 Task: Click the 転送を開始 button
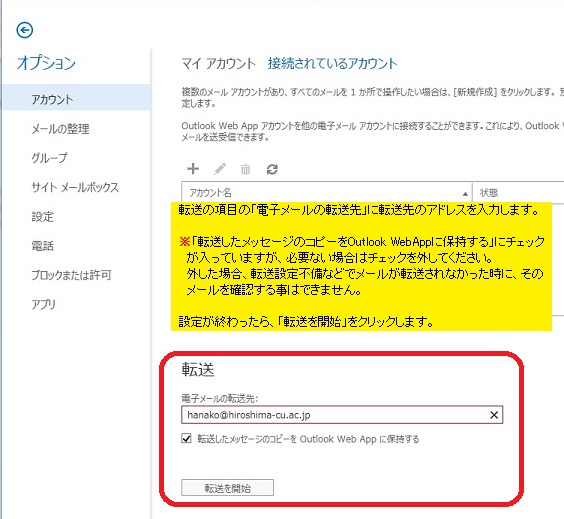227,488
